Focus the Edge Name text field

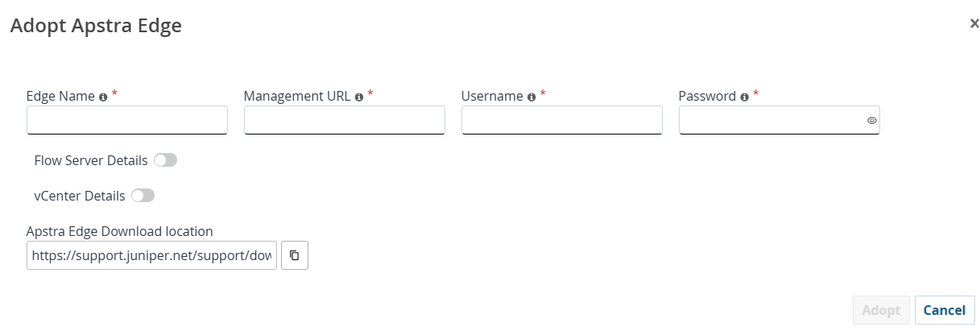click(127, 120)
